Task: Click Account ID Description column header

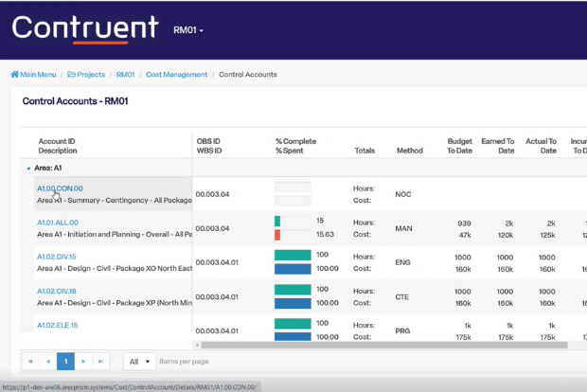Action: [57, 146]
